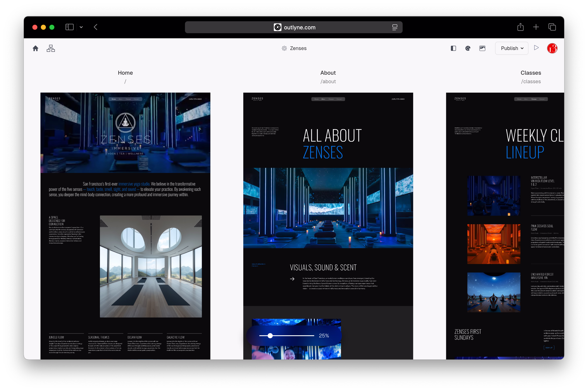Viewport: 588px width, 391px height.
Task: Click the /about page path
Action: pos(328,81)
